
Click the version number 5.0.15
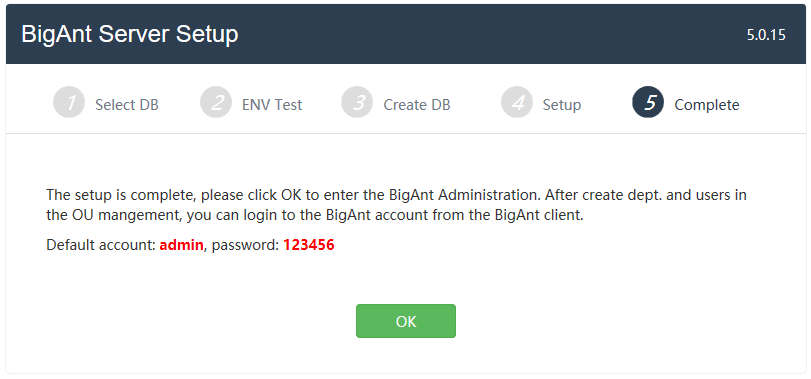766,35
